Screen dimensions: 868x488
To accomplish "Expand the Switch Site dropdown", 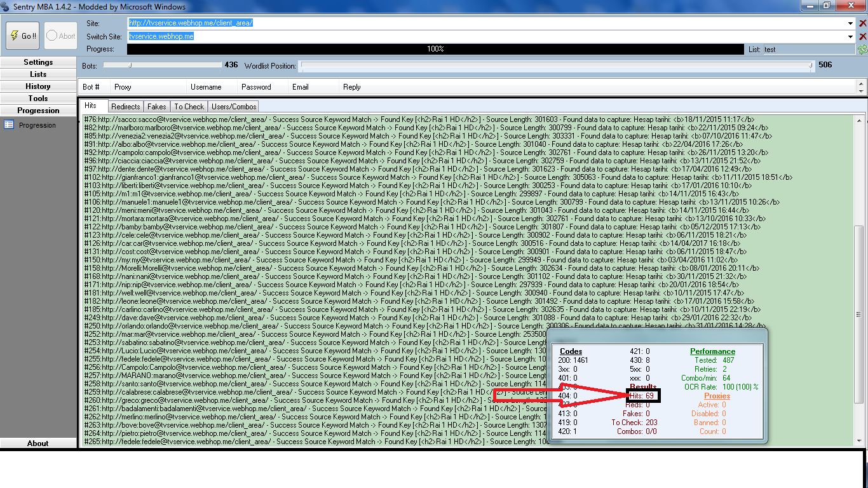I will point(851,37).
